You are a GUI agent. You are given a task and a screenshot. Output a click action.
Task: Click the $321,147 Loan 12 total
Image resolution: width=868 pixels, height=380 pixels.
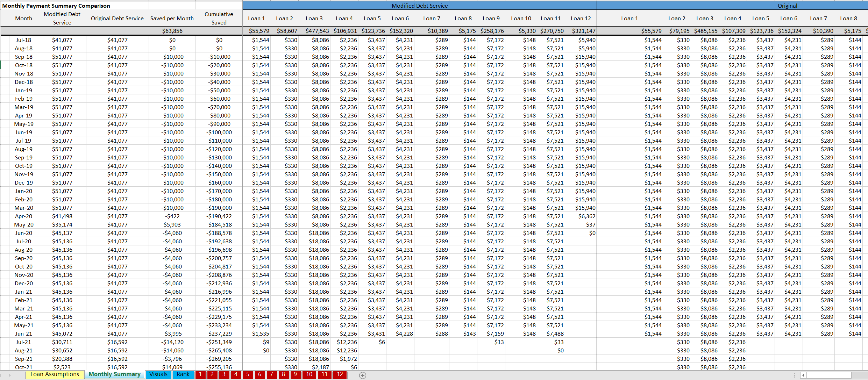coord(581,31)
